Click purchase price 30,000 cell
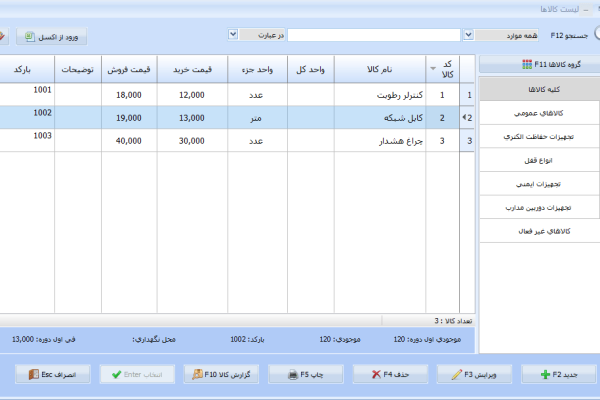 point(192,141)
